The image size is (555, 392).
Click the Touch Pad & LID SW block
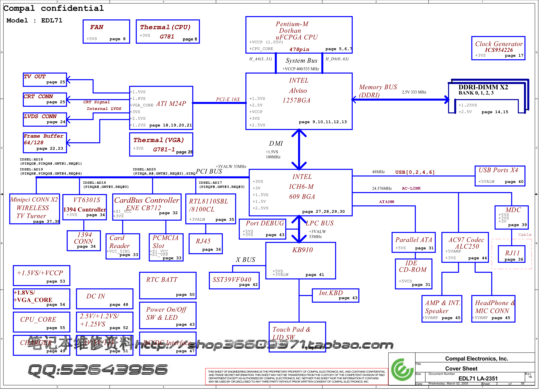pos(297,337)
